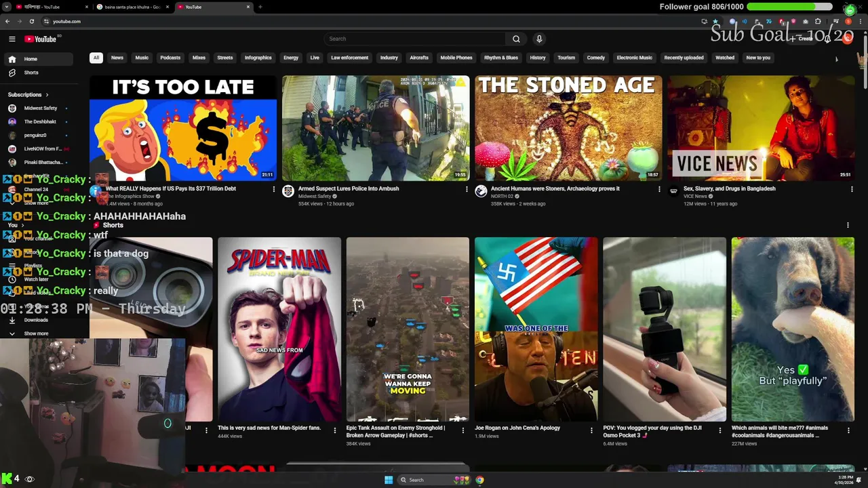Select the Podcasts filter chip
Image resolution: width=868 pixels, height=488 pixels.
tap(170, 58)
